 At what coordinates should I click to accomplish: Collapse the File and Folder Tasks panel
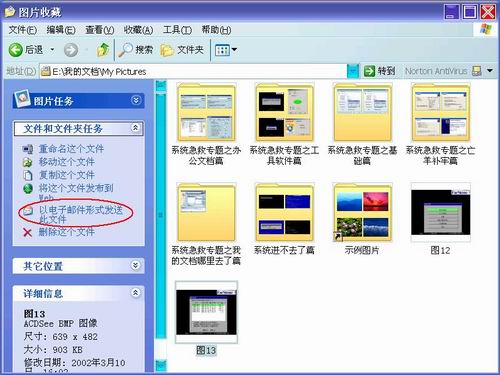(x=135, y=128)
